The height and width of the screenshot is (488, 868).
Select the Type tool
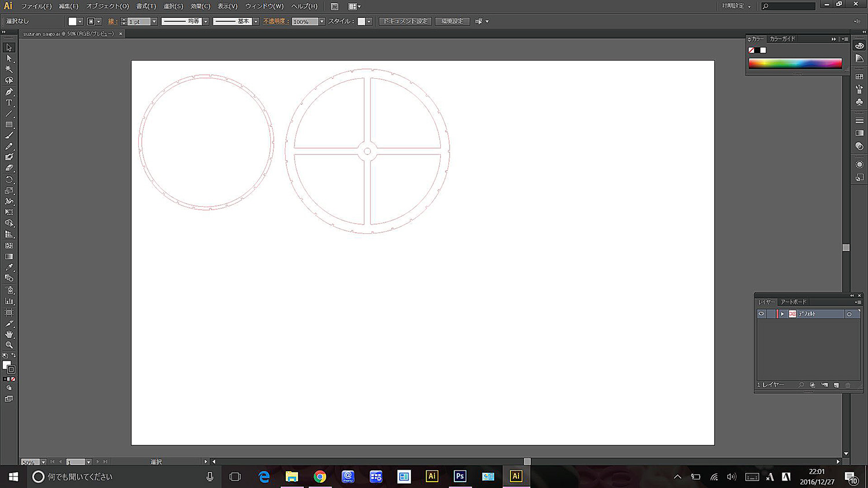point(9,102)
